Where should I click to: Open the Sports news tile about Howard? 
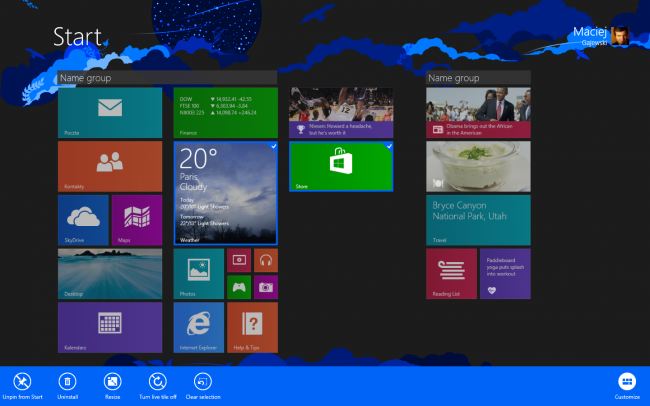click(x=341, y=112)
